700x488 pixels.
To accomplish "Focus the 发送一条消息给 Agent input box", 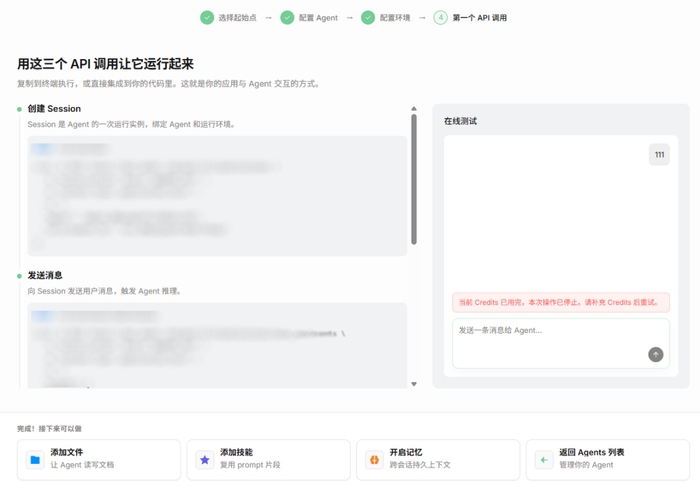I will 561,343.
